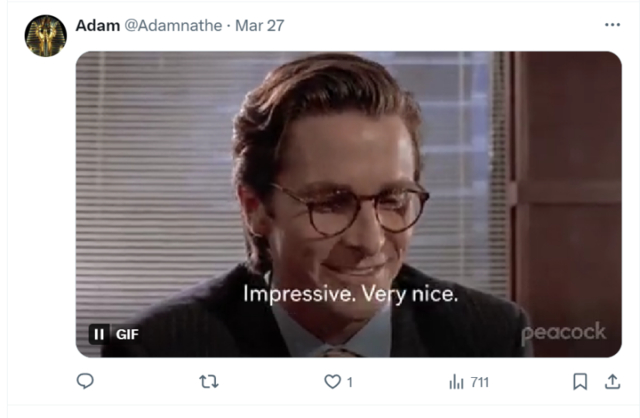Viewport: 640px width, 418px height.
Task: Open the @Adamnathe handle link
Action: coord(174,25)
